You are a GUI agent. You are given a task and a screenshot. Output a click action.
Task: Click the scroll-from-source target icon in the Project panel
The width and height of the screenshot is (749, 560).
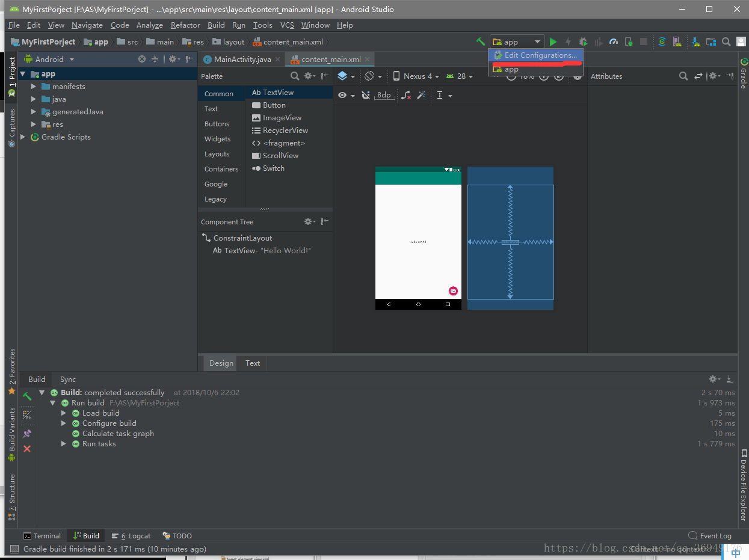point(142,59)
